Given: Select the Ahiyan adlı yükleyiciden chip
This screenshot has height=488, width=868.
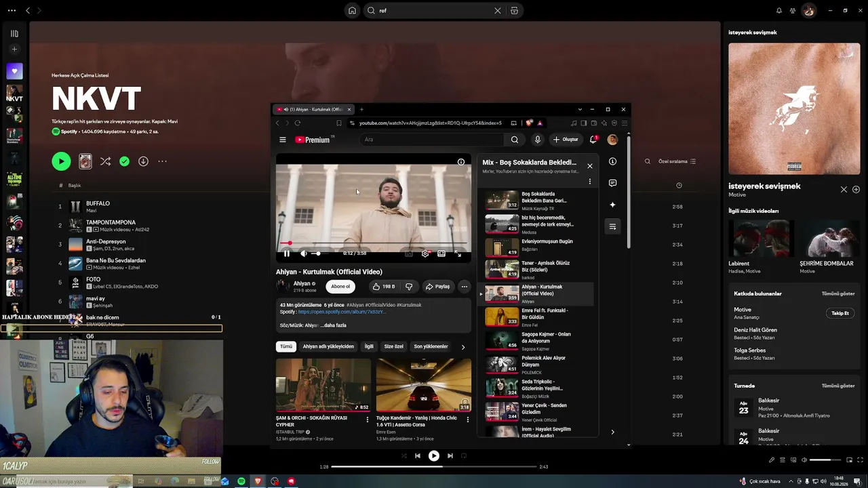Looking at the screenshot, I should 328,346.
